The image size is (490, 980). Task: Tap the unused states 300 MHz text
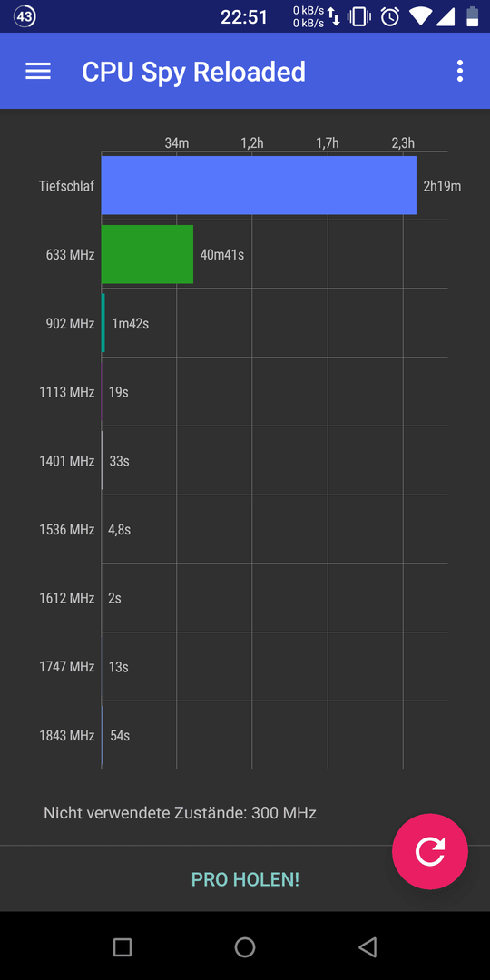click(x=180, y=813)
